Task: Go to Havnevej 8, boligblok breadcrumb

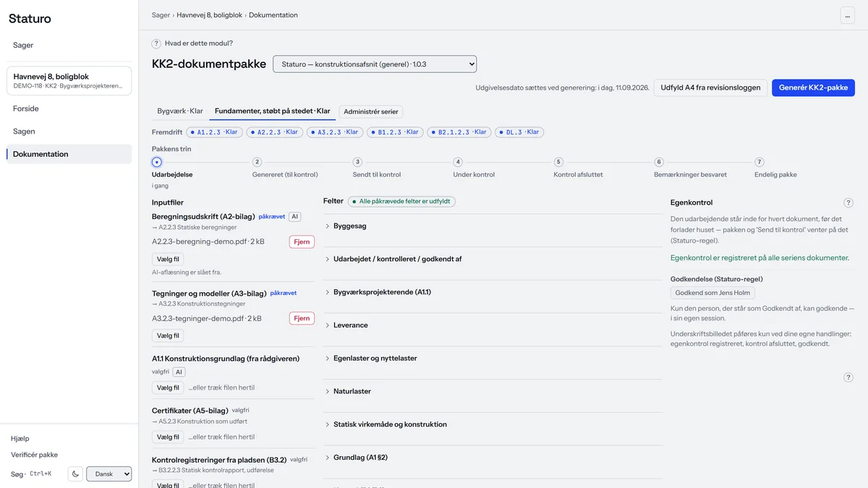Action: pyautogui.click(x=210, y=15)
